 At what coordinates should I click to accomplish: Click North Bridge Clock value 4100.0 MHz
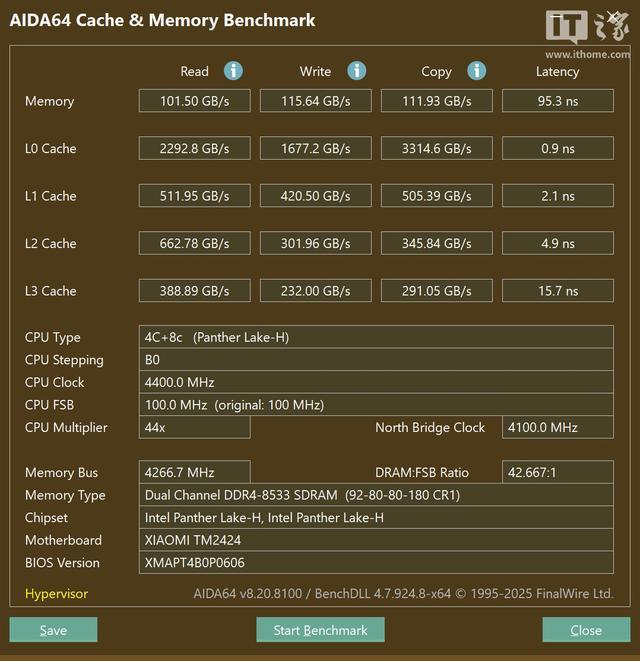tap(558, 427)
